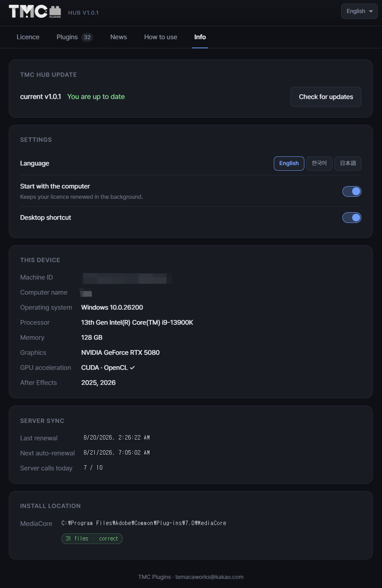Click 'NVIDIA GeForce RTX 5080' value
The width and height of the screenshot is (382, 588).
pyautogui.click(x=120, y=352)
